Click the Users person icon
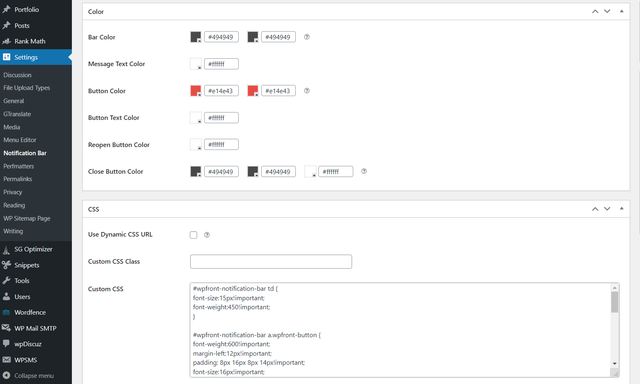Screen dimensions: 640x384 [6, 297]
